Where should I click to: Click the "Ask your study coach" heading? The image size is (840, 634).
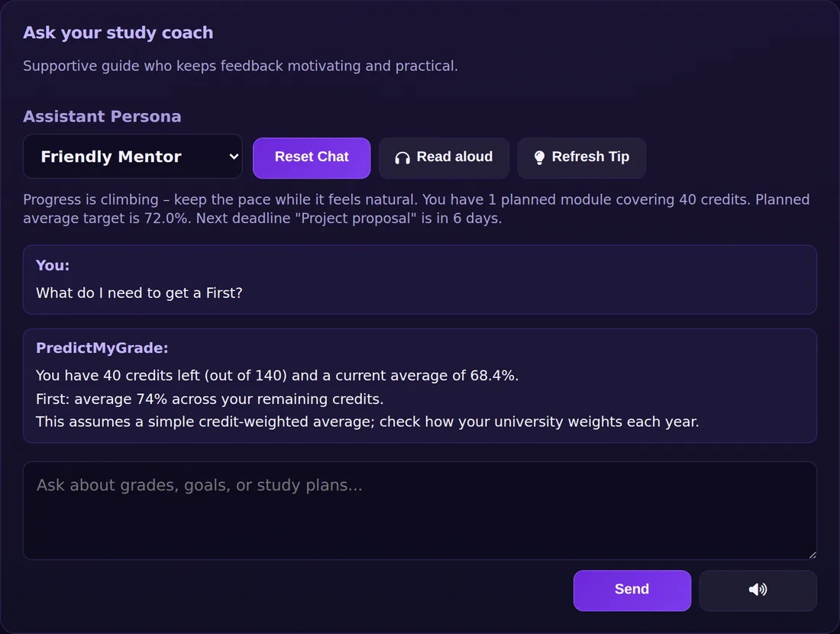click(118, 33)
